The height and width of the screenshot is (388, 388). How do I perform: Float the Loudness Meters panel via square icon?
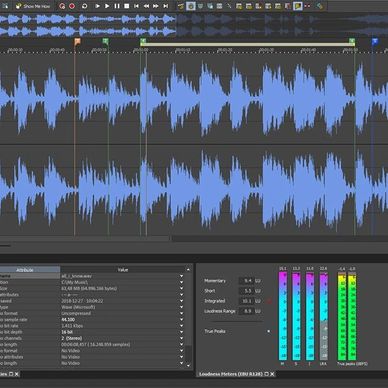(x=267, y=374)
